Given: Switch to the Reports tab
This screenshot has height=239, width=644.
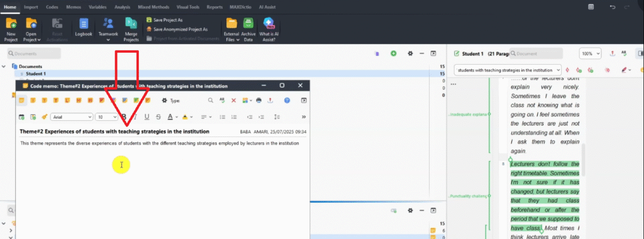Looking at the screenshot, I should [215, 7].
